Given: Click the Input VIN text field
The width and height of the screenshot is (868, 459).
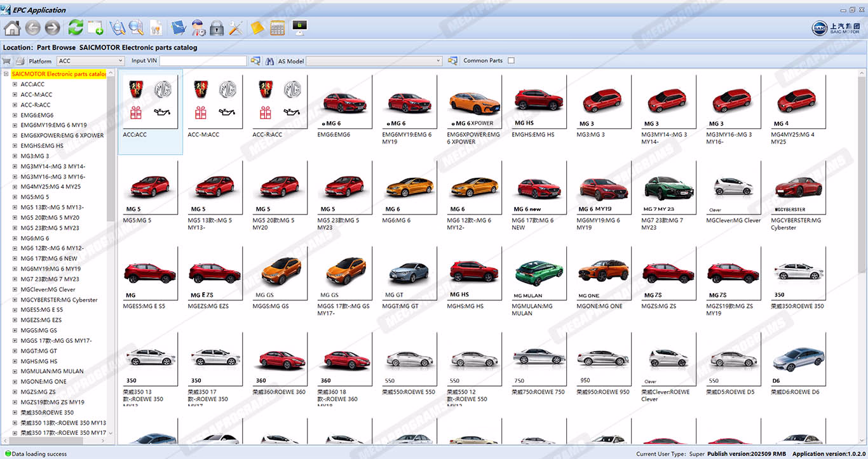Looking at the screenshot, I should [x=203, y=61].
